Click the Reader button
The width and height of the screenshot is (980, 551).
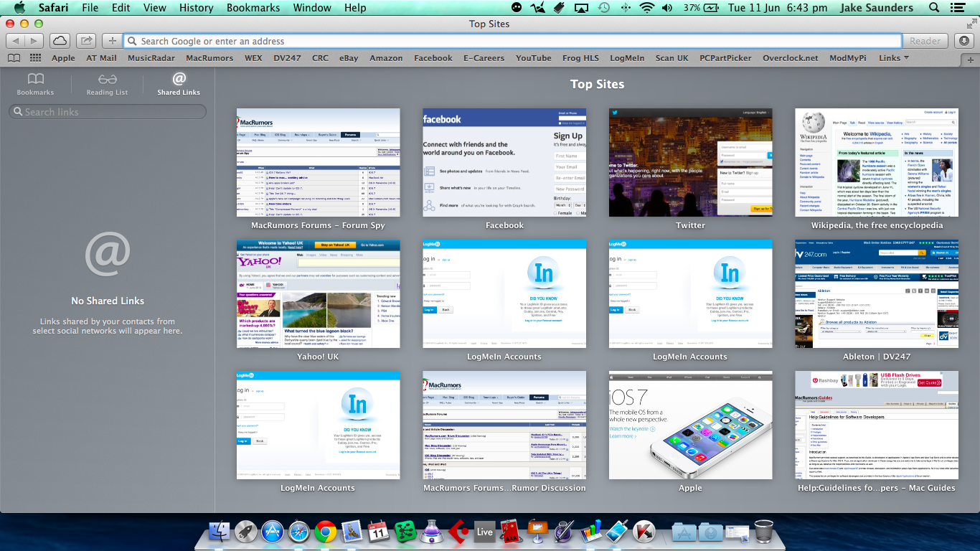pyautogui.click(x=925, y=41)
